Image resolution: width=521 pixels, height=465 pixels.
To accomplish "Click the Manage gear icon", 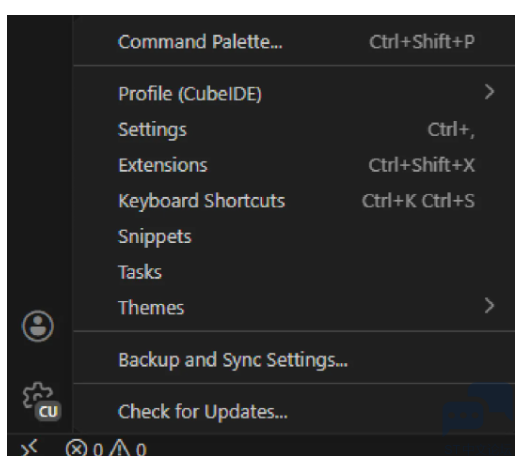I will pos(37,396).
